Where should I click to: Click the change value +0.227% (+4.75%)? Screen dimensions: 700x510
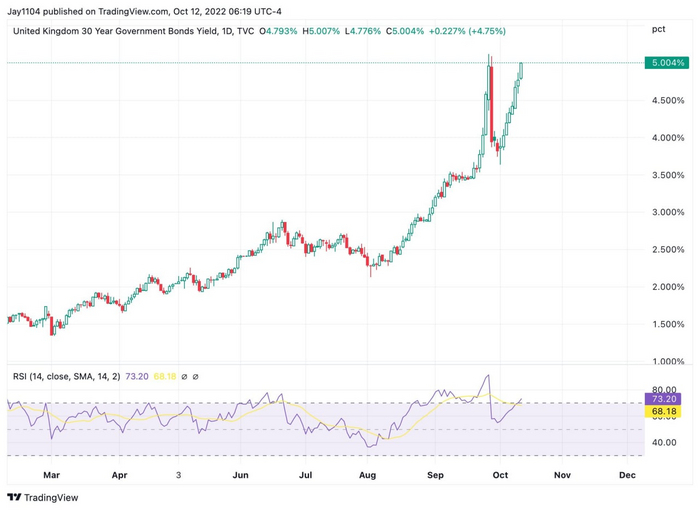[467, 31]
